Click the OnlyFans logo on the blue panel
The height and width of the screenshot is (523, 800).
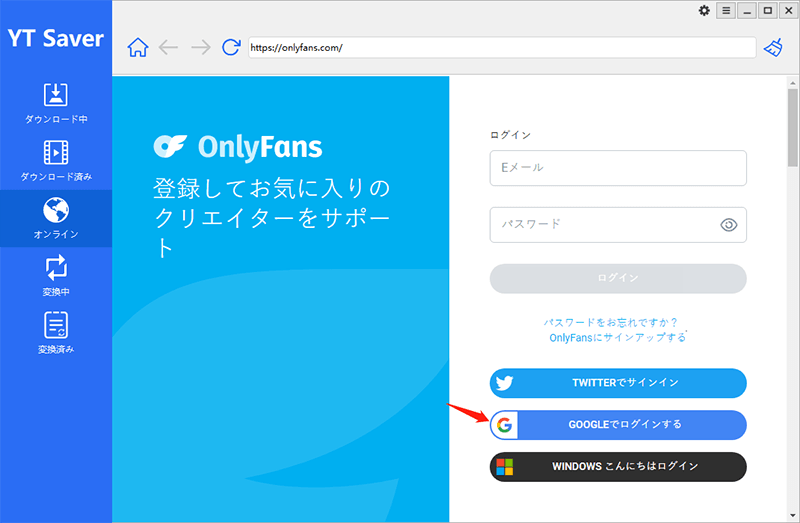click(238, 147)
